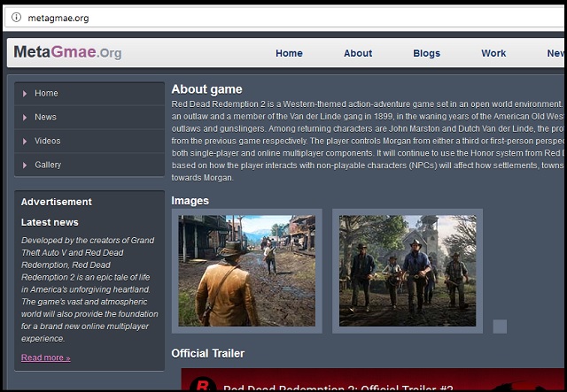Open the MetaGmae.Org logo link
This screenshot has height=392, width=567.
point(67,52)
